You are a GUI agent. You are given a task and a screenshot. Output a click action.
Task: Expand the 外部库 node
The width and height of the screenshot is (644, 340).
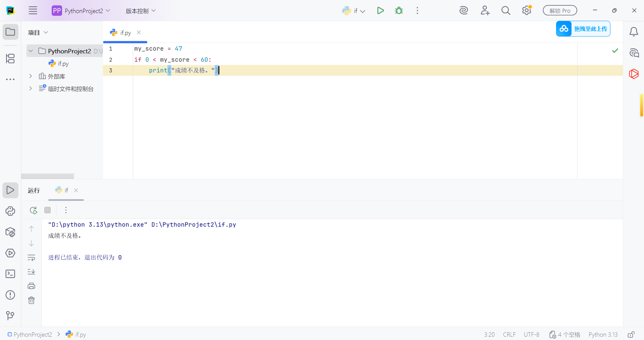(x=31, y=76)
